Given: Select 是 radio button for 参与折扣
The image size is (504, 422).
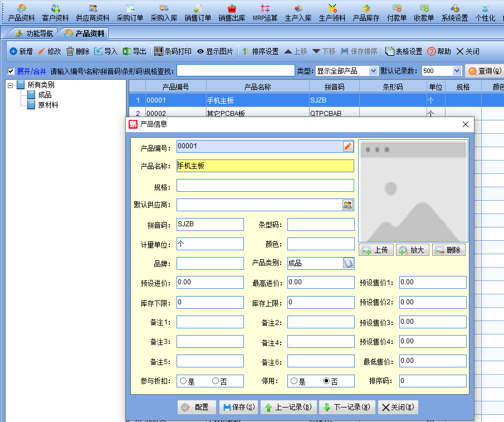Looking at the screenshot, I should tap(183, 381).
